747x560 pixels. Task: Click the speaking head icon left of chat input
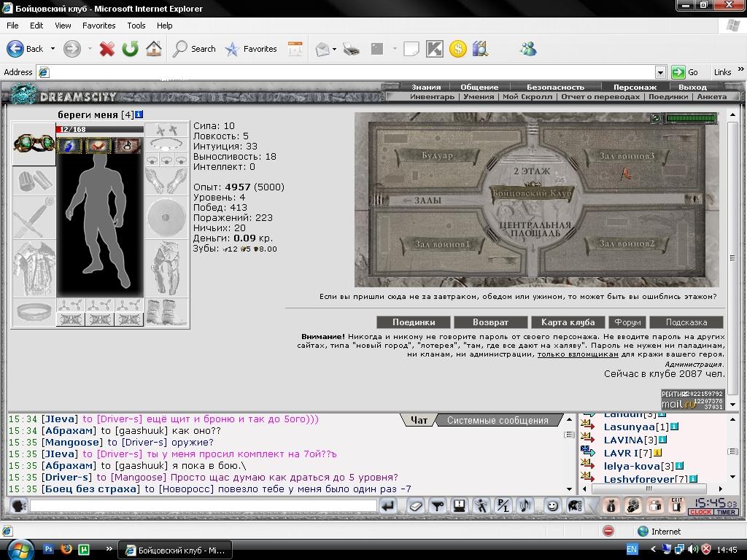(18, 506)
